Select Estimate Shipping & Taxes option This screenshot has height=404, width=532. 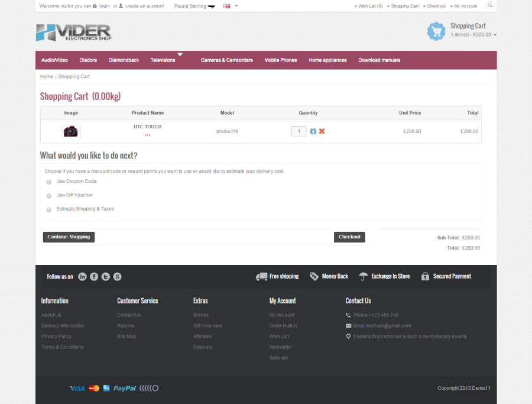pos(49,209)
